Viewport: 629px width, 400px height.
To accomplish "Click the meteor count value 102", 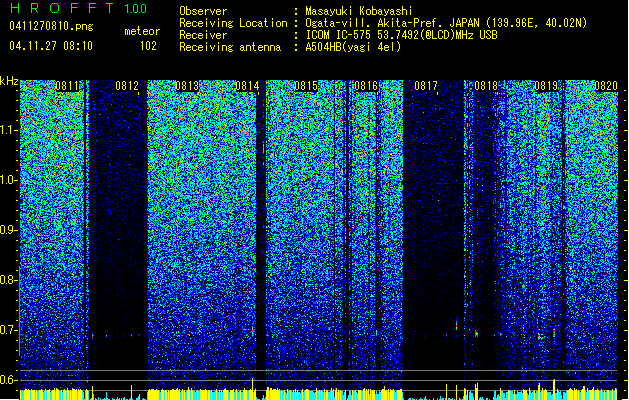I will 148,46.
